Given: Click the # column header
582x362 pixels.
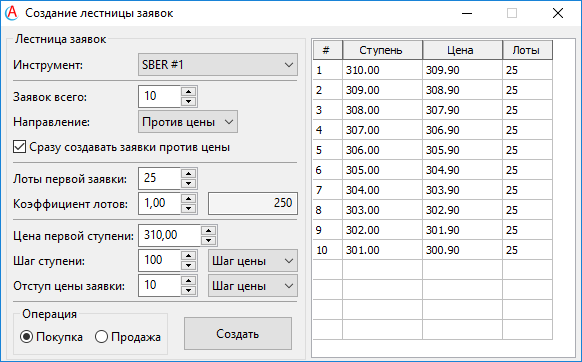Looking at the screenshot, I should tap(327, 50).
